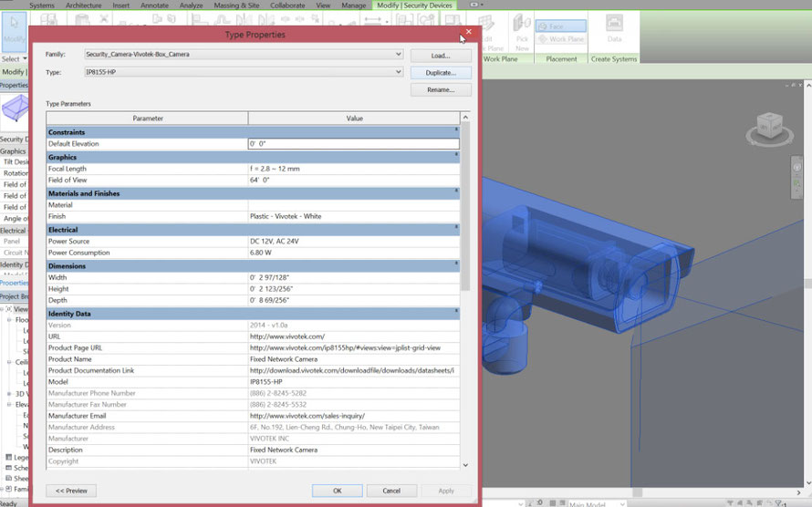Click the Sheets icon in the Project Browser

tap(8, 478)
